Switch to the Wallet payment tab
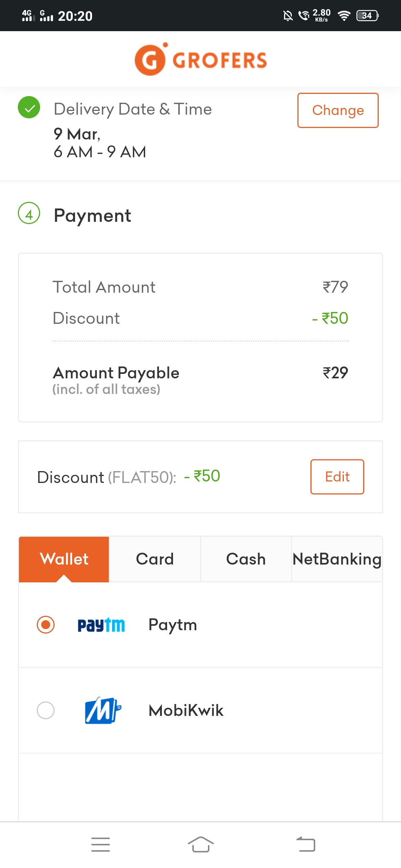This screenshot has height=868, width=401. click(x=64, y=559)
